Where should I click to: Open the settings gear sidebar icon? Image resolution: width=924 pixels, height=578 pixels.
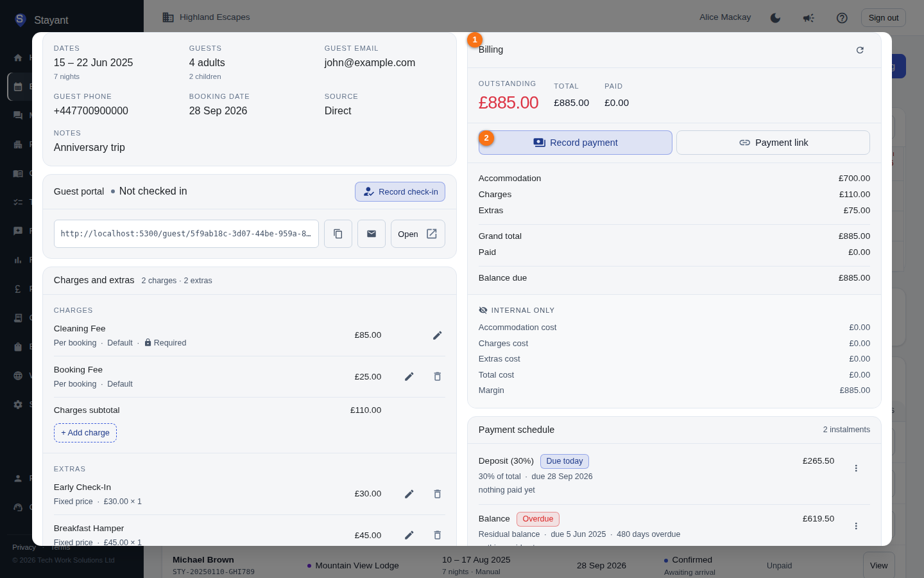pos(18,405)
